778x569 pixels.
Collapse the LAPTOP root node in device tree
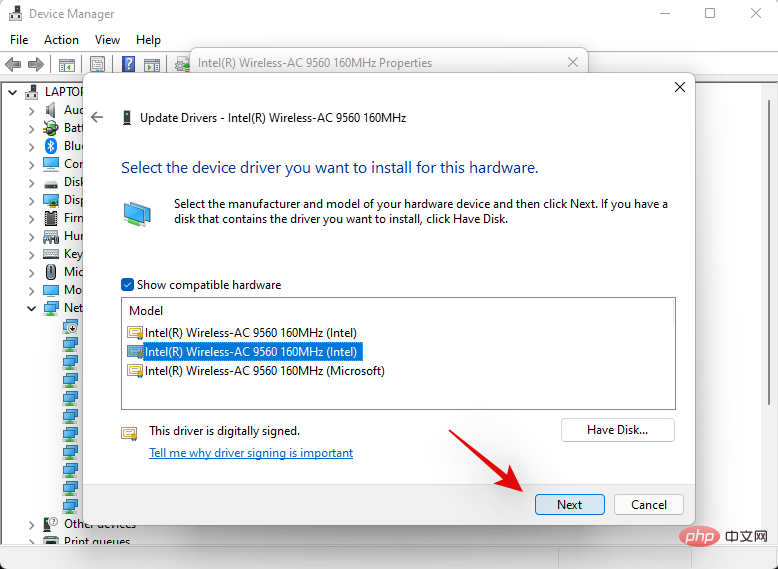click(13, 92)
